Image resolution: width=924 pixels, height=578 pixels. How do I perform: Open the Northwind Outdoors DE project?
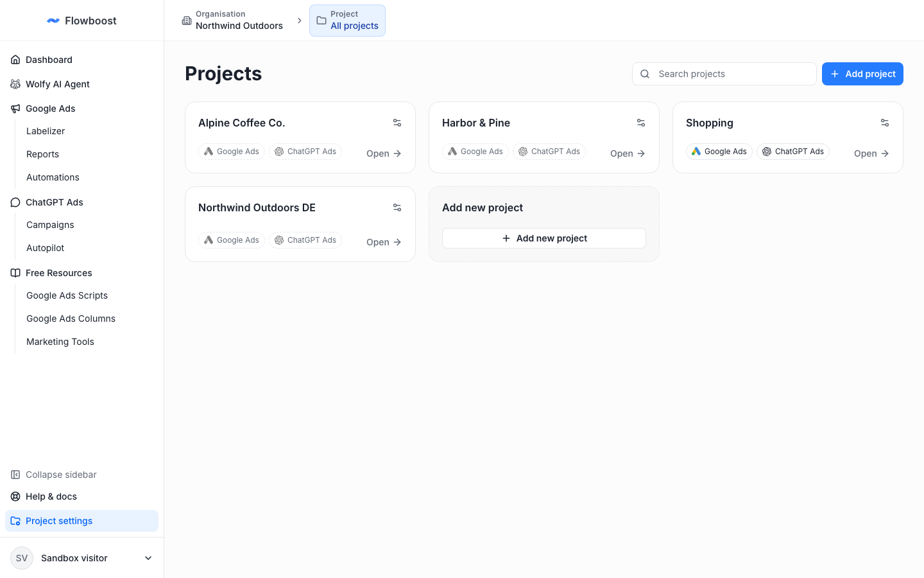[x=384, y=242]
